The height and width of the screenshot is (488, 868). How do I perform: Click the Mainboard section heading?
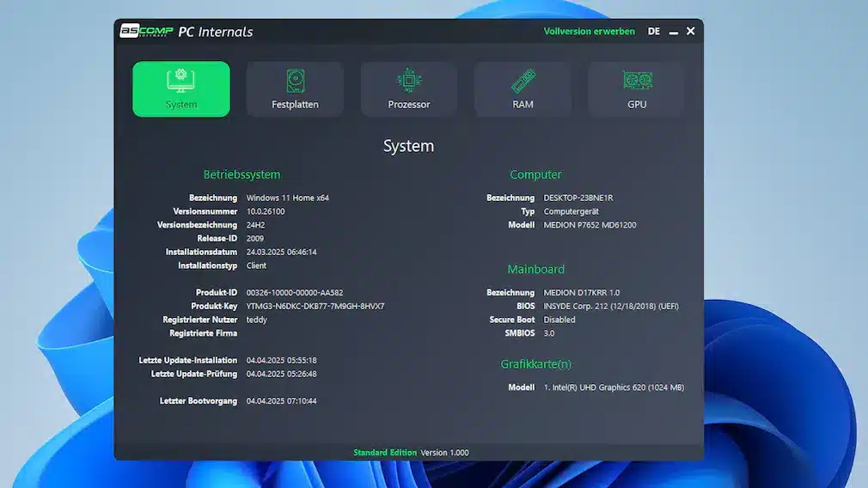535,269
